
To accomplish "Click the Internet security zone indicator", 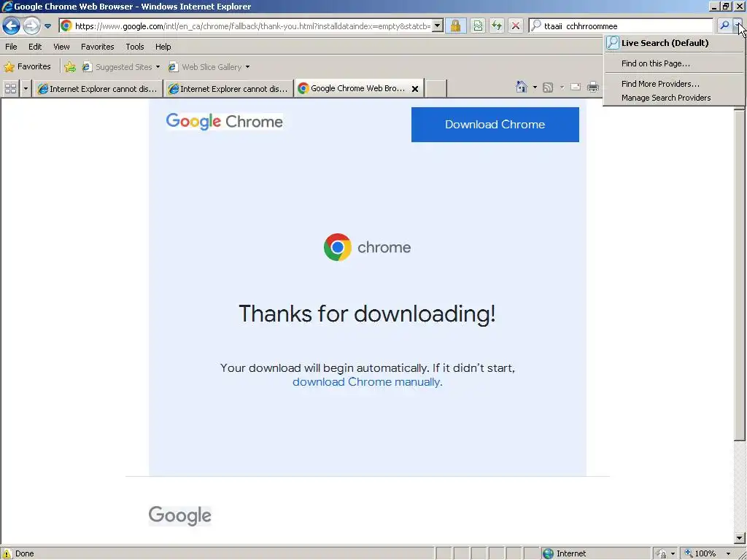I will click(595, 553).
